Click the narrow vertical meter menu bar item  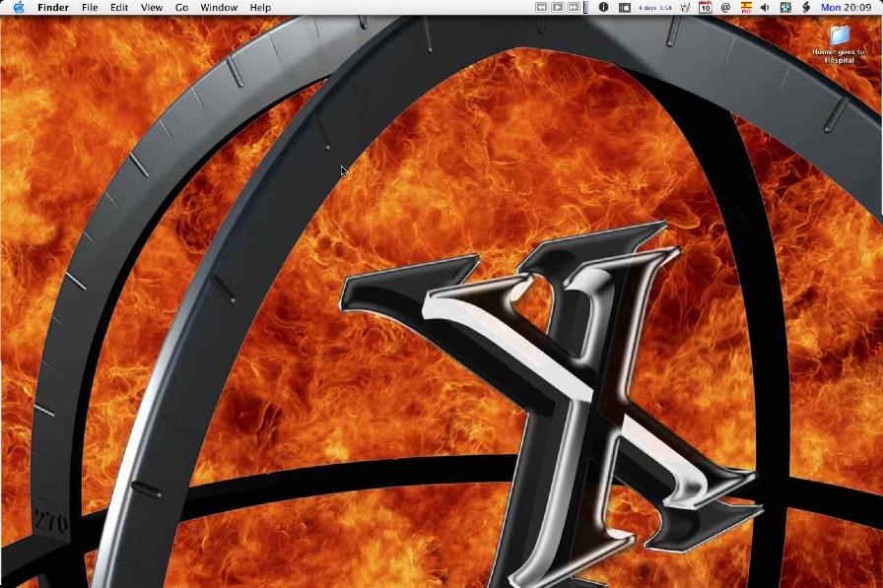[585, 7]
